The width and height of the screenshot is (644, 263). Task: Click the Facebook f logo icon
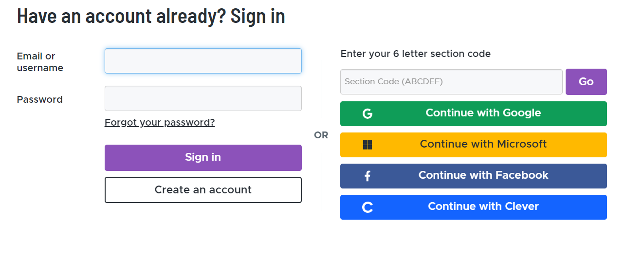[368, 176]
